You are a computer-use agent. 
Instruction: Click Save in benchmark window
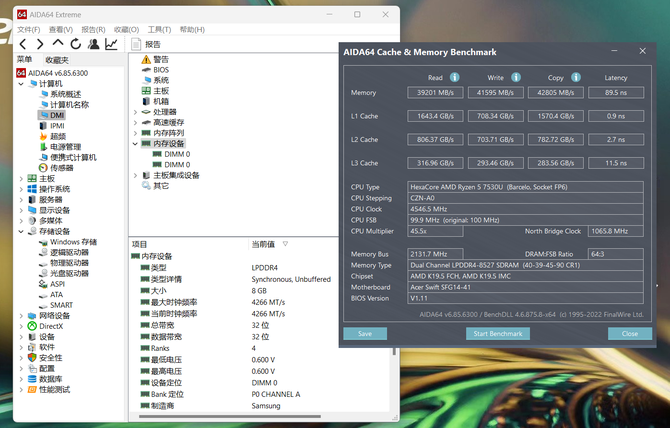365,334
